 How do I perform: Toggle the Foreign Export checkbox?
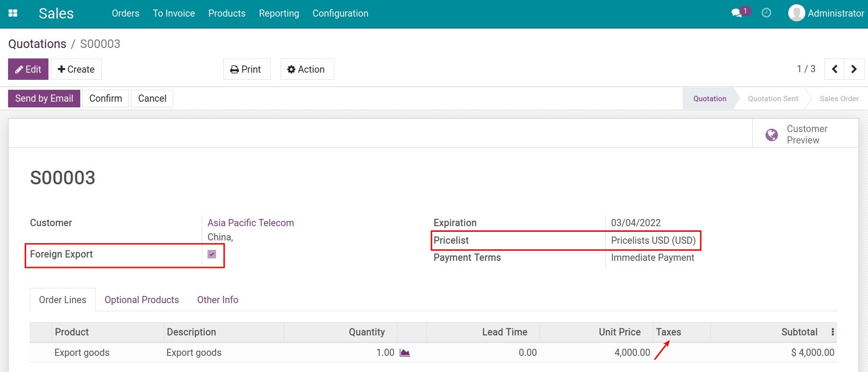point(212,254)
